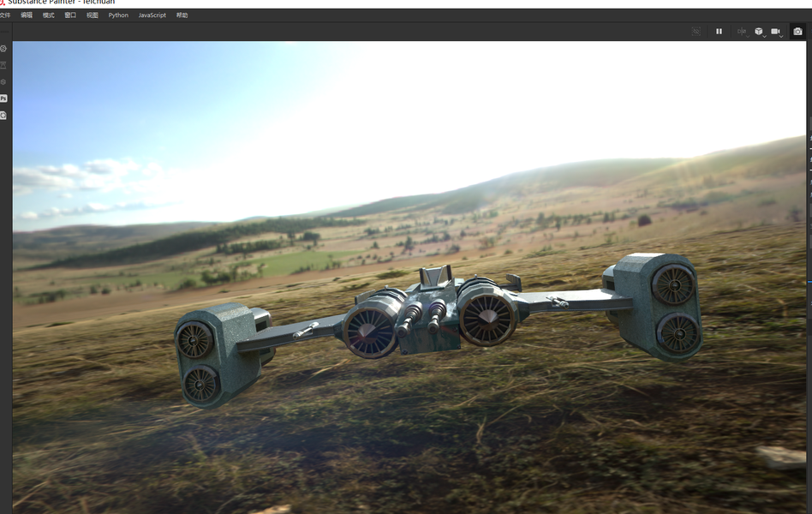
Task: Pause the Iray rendering
Action: point(719,32)
